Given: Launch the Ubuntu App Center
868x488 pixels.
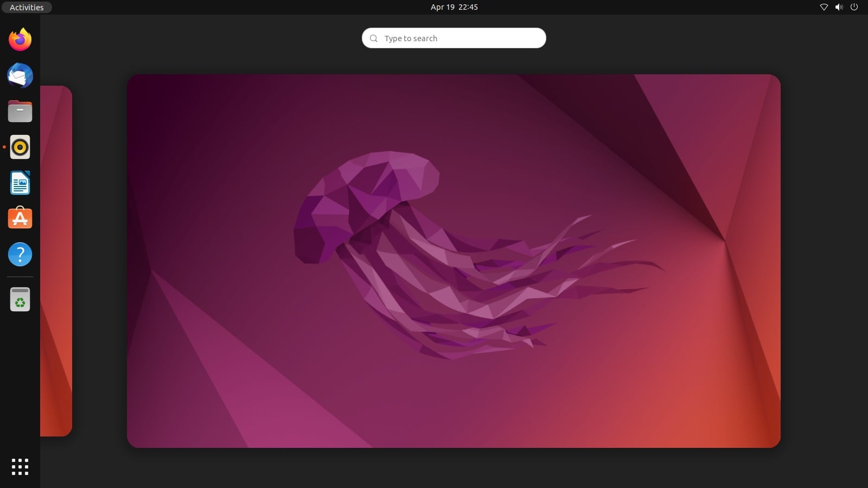Looking at the screenshot, I should 20,219.
